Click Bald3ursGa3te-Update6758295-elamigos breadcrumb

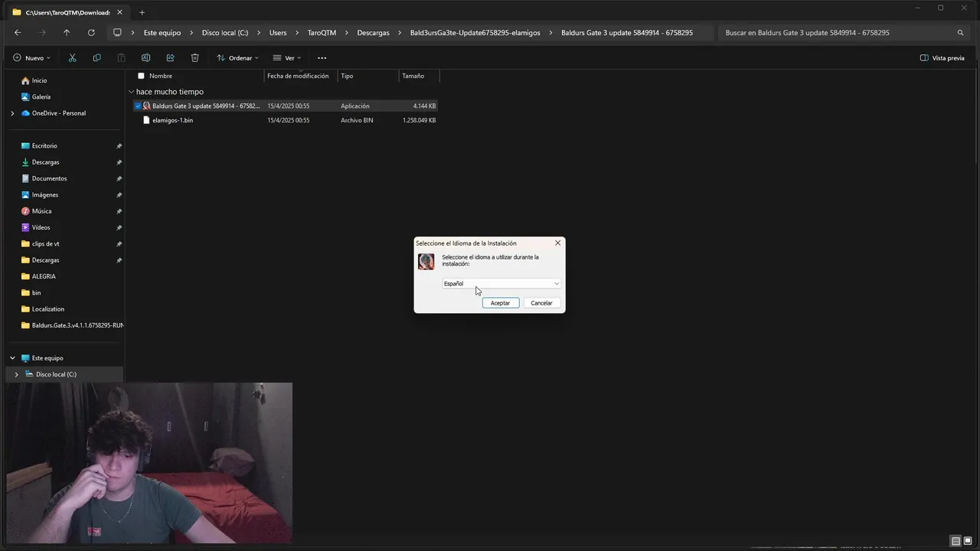(475, 33)
